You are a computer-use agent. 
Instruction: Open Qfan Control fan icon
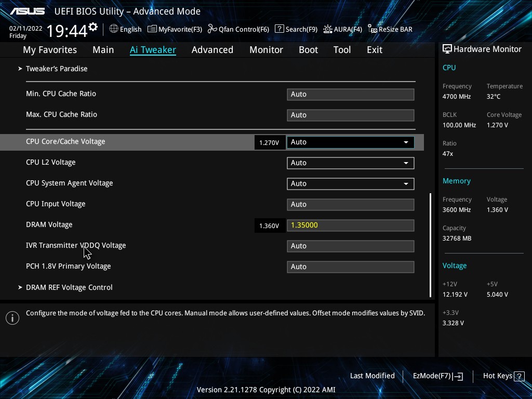tap(212, 29)
